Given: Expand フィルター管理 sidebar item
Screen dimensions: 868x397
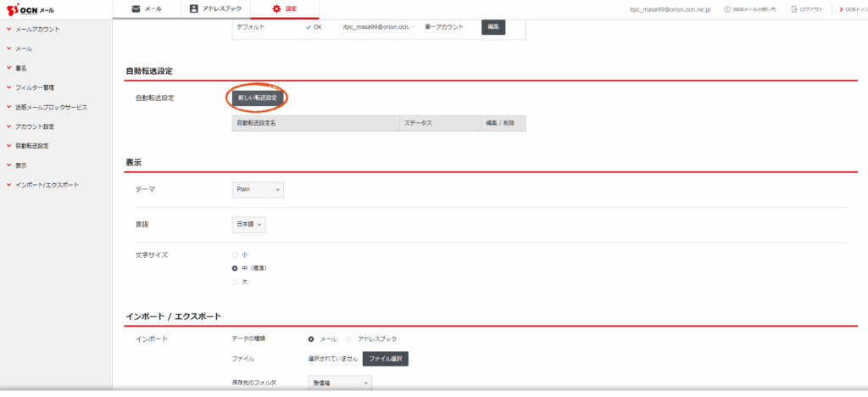Looking at the screenshot, I should [34, 87].
